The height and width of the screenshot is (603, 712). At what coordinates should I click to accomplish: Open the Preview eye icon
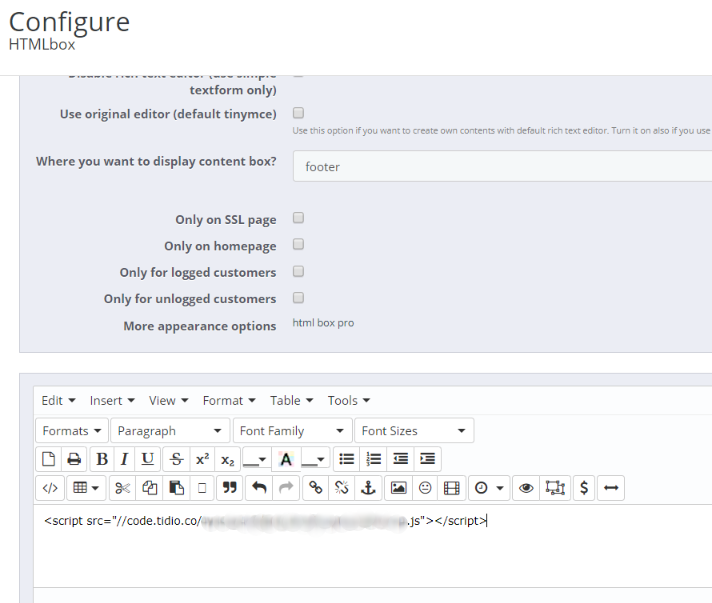[x=526, y=488]
